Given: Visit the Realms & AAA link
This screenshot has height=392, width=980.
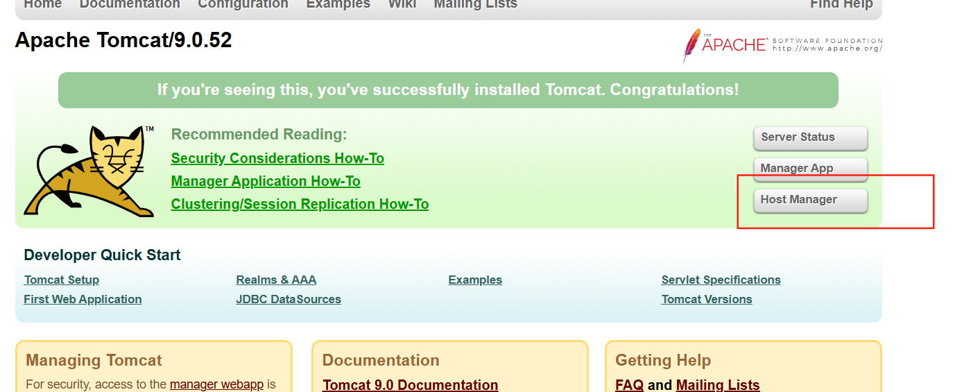Looking at the screenshot, I should click(x=276, y=280).
